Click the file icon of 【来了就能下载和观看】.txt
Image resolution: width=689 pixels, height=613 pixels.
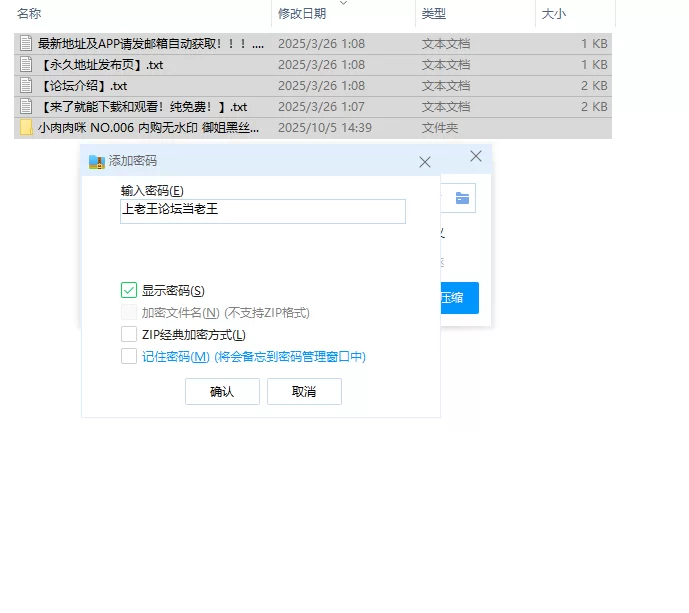point(26,107)
